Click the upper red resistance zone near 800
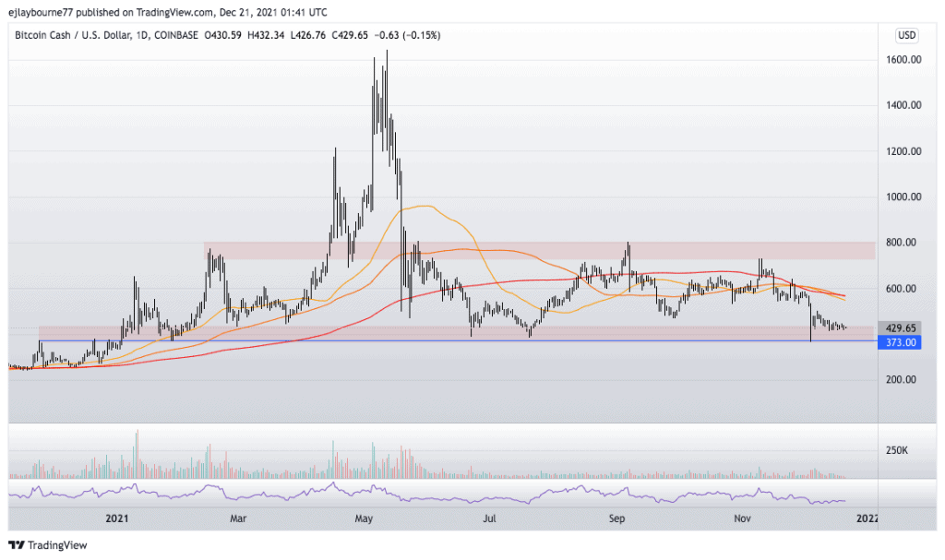Screen dimensions: 945x560 539,251
